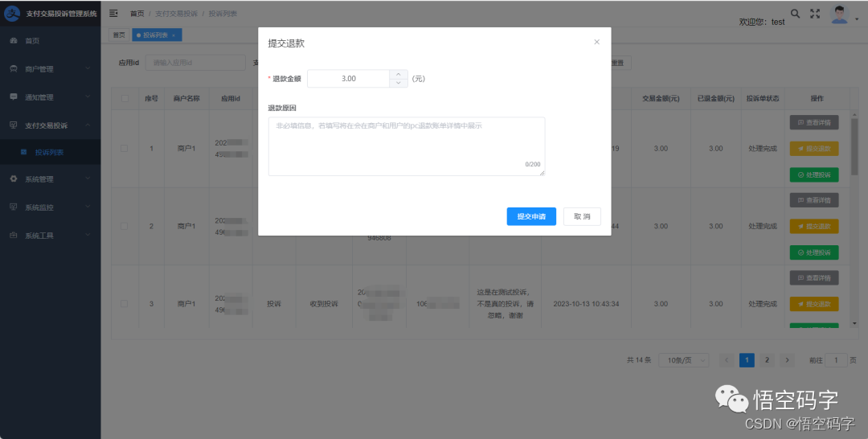Check the checkbox for row 2
Image resolution: width=868 pixels, height=439 pixels.
(x=125, y=226)
